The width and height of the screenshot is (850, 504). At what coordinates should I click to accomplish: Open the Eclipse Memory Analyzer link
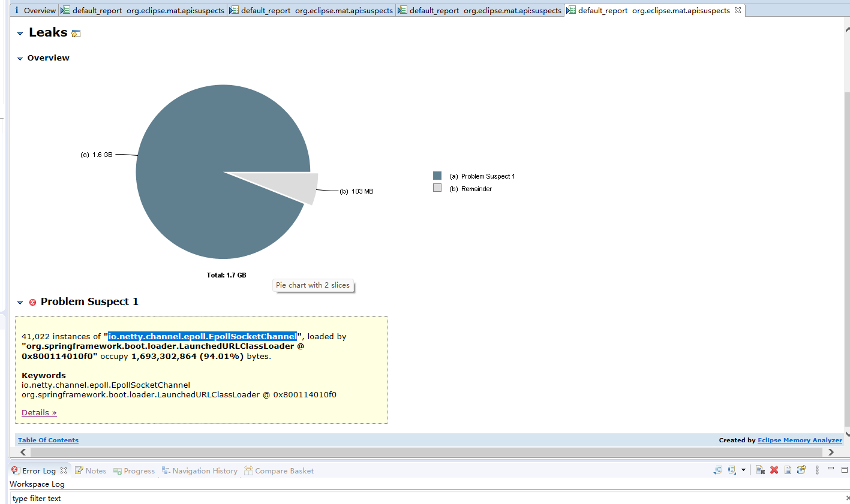[800, 440]
